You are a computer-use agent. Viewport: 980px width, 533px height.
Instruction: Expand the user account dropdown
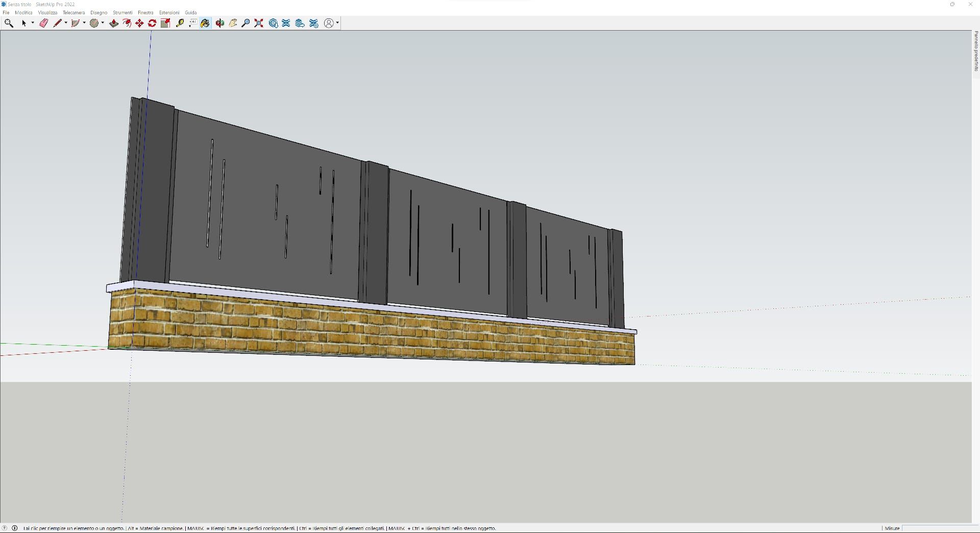[x=337, y=23]
